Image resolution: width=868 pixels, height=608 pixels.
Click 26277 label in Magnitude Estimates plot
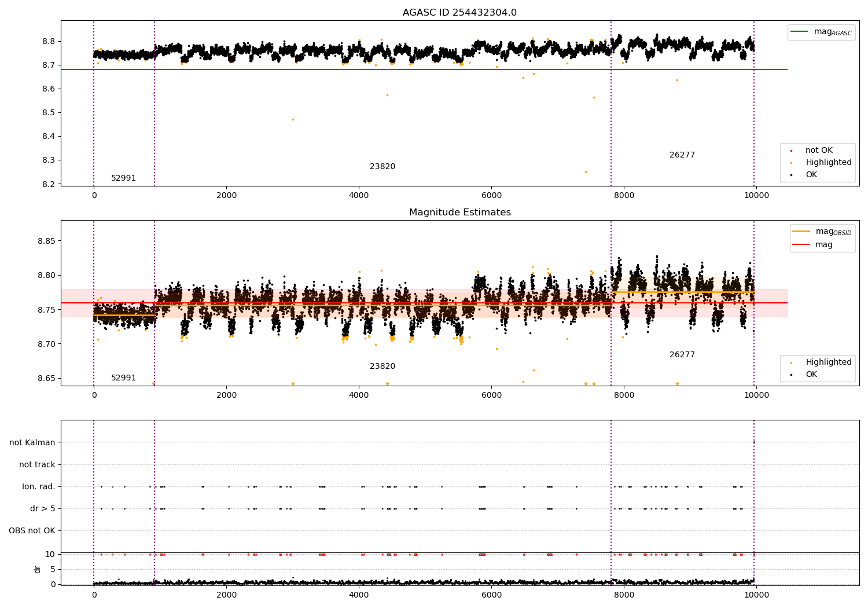click(682, 355)
